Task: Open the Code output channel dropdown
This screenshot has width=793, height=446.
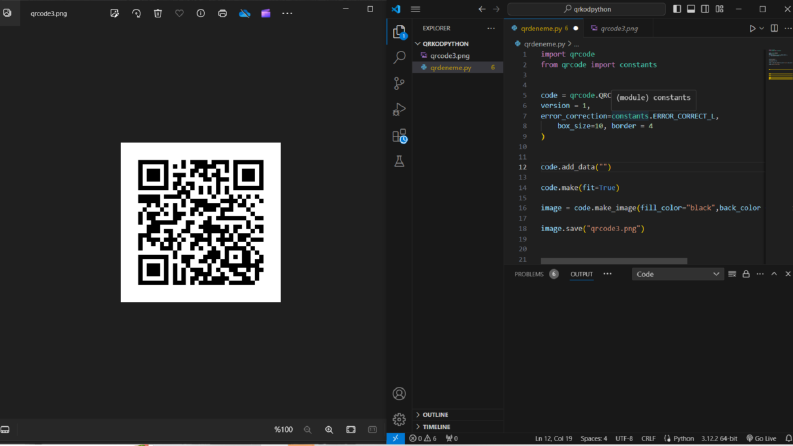Action: pos(677,274)
